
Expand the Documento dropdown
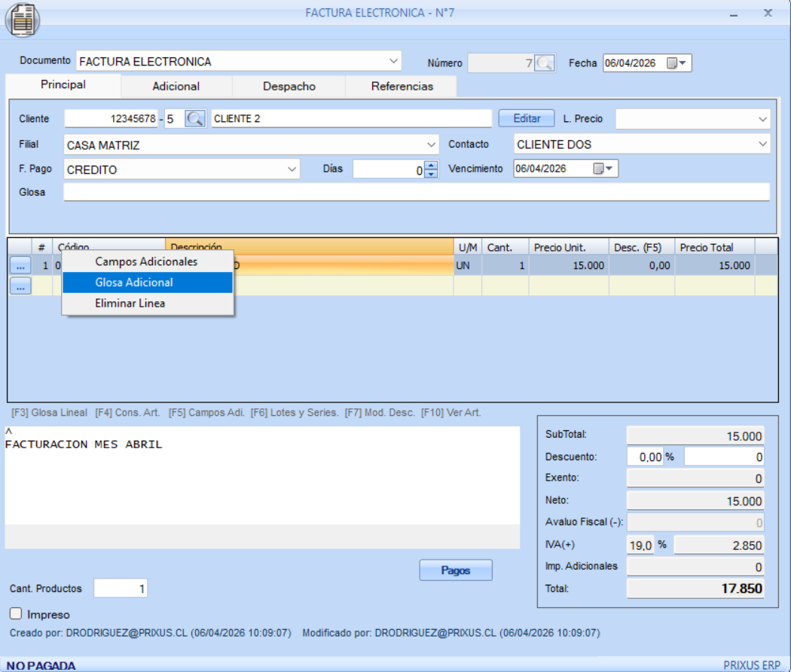(394, 61)
